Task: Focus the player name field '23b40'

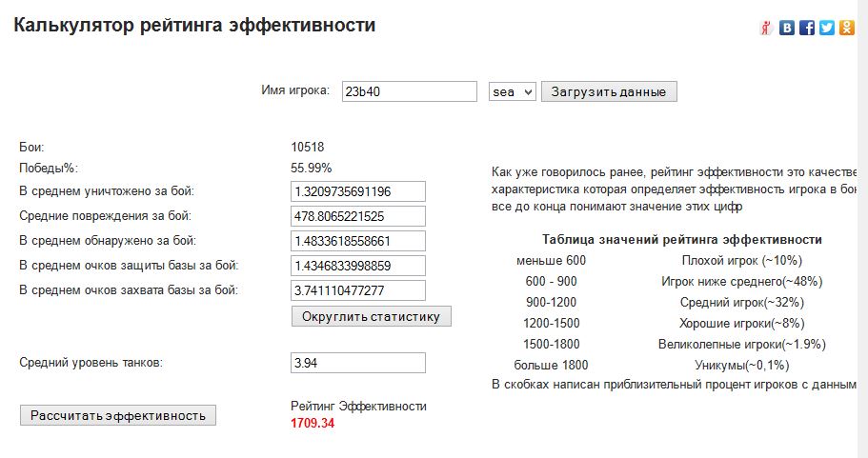Action: tap(409, 91)
